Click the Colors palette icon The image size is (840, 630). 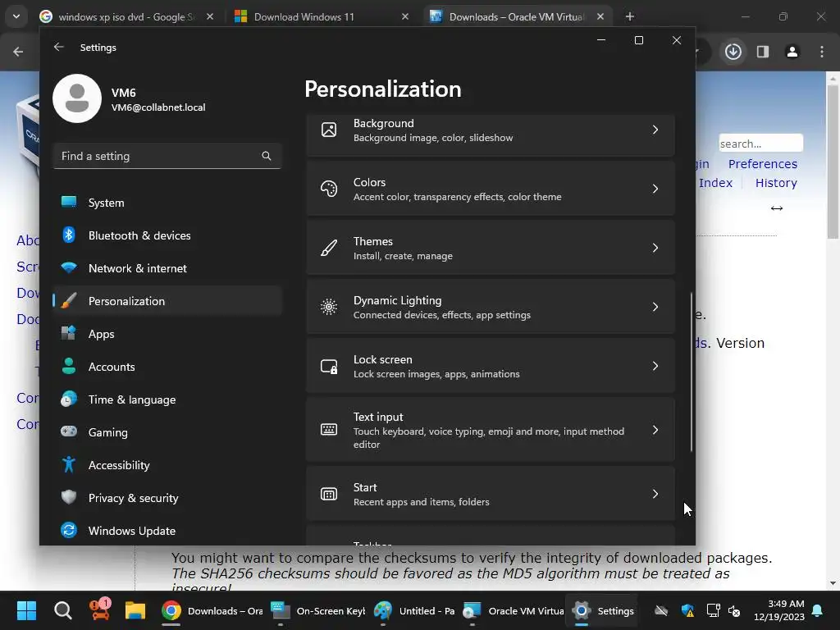pos(329,189)
